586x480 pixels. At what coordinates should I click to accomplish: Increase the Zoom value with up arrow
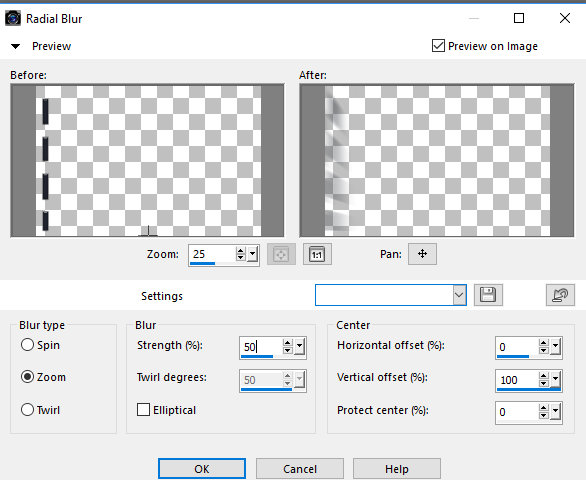[241, 251]
